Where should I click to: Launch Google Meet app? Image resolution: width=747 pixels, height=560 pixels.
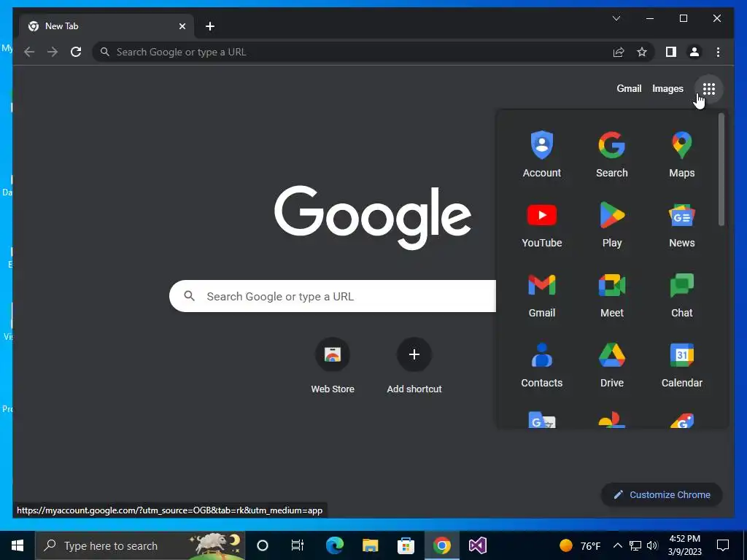click(612, 295)
